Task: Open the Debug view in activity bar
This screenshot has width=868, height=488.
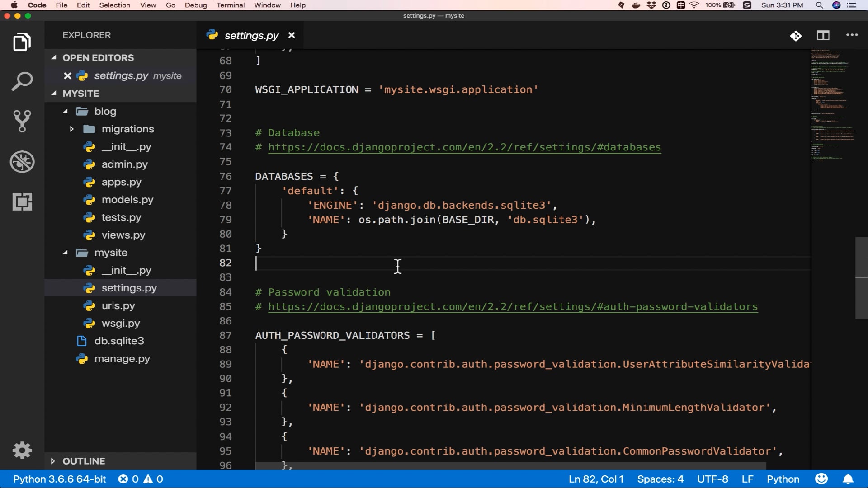Action: coord(22,161)
